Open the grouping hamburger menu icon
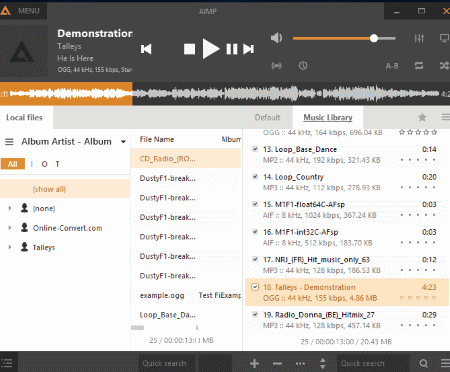The height and width of the screenshot is (372, 450). 9,142
